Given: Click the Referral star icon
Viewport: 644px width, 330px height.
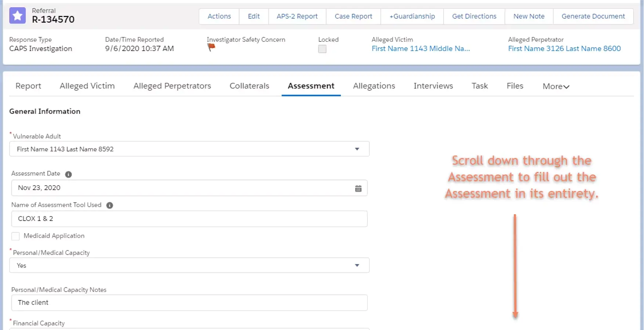Looking at the screenshot, I should click(17, 15).
